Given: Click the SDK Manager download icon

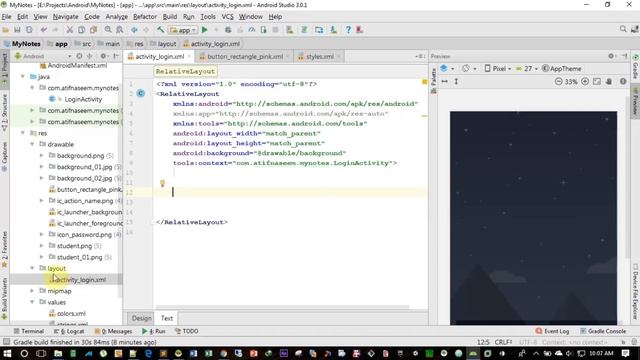Looking at the screenshot, I should click(333, 30).
